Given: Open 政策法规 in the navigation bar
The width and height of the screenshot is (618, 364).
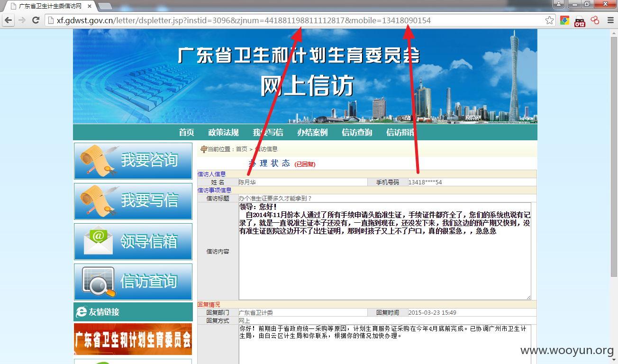Looking at the screenshot, I should tap(223, 133).
